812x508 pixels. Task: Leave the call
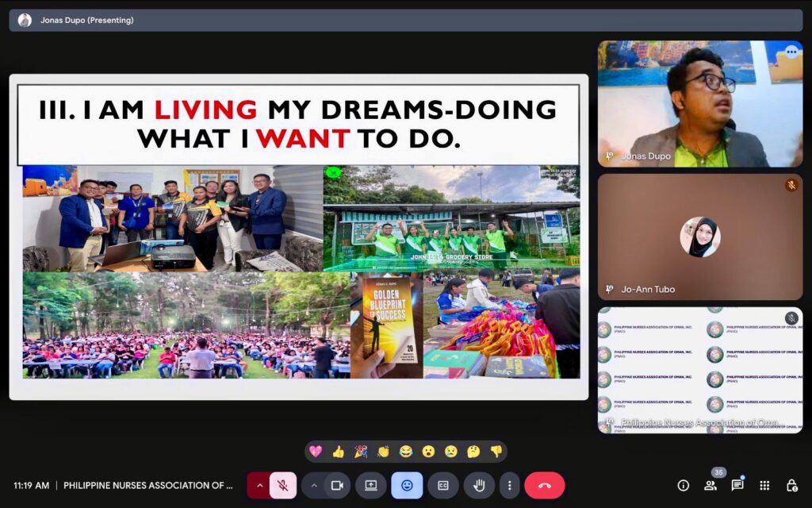(545, 485)
